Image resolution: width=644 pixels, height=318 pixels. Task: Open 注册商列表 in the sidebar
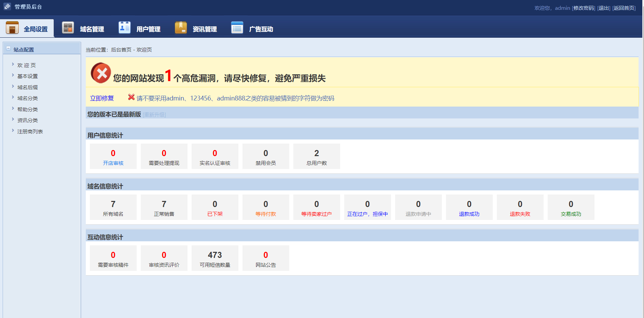click(30, 132)
